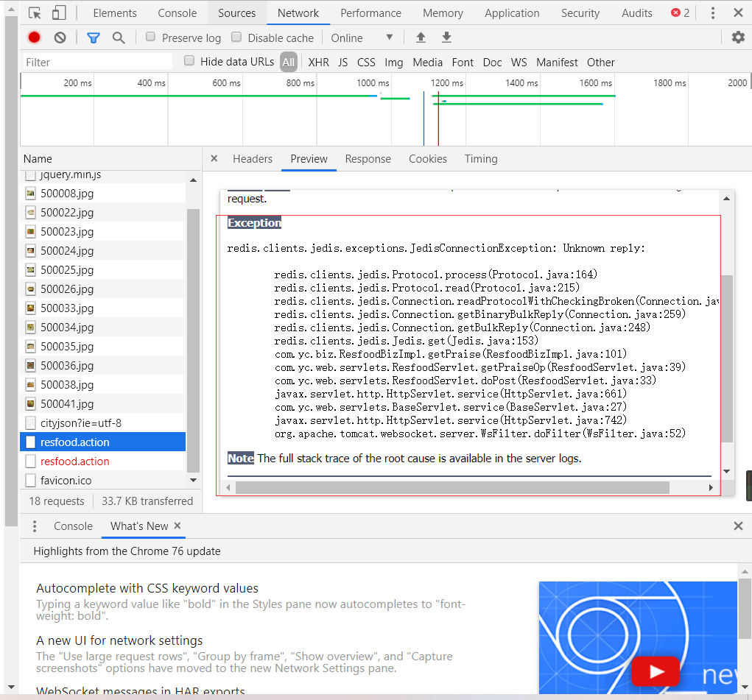Click preview horizontal scrollbar thumb
This screenshot has height=700, width=752.
[x=452, y=487]
